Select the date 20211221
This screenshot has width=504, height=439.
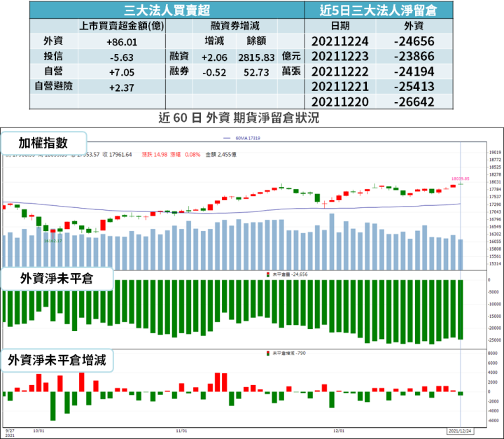(x=340, y=87)
